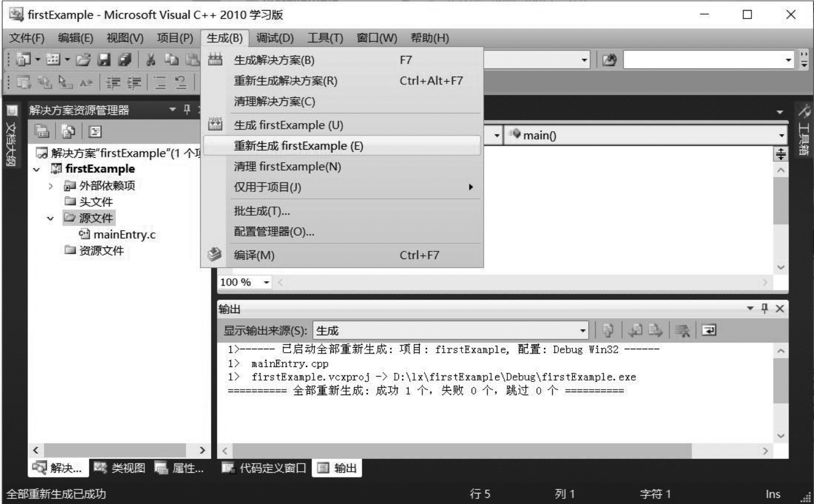Switch to the 代码定义窗口 tab
Image resolution: width=814 pixels, height=504 pixels.
pos(264,468)
